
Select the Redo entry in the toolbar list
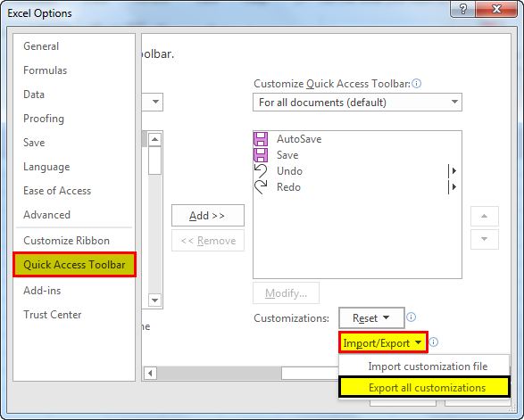pos(357,187)
